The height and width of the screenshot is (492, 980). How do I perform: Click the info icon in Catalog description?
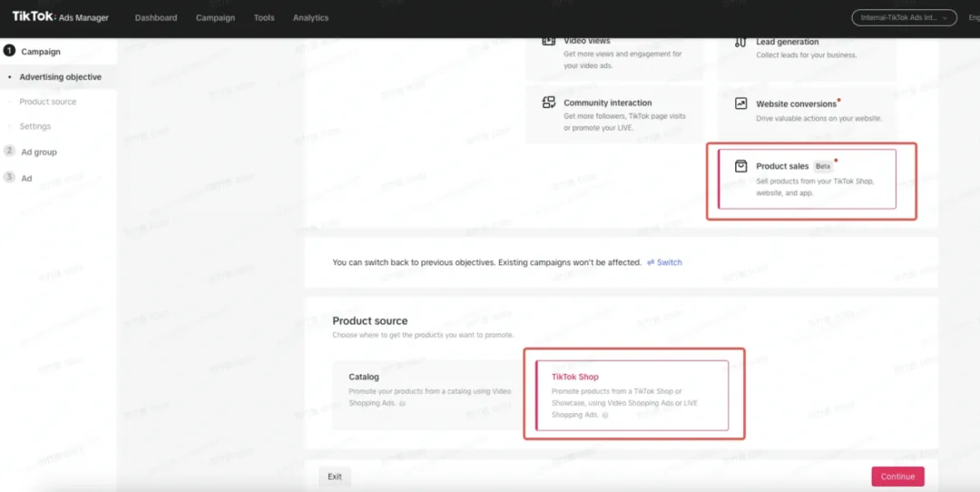coord(402,403)
